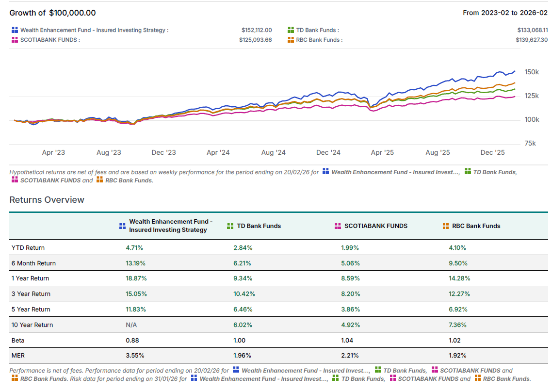Select RBC Bank Funds table column header

pos(476,226)
